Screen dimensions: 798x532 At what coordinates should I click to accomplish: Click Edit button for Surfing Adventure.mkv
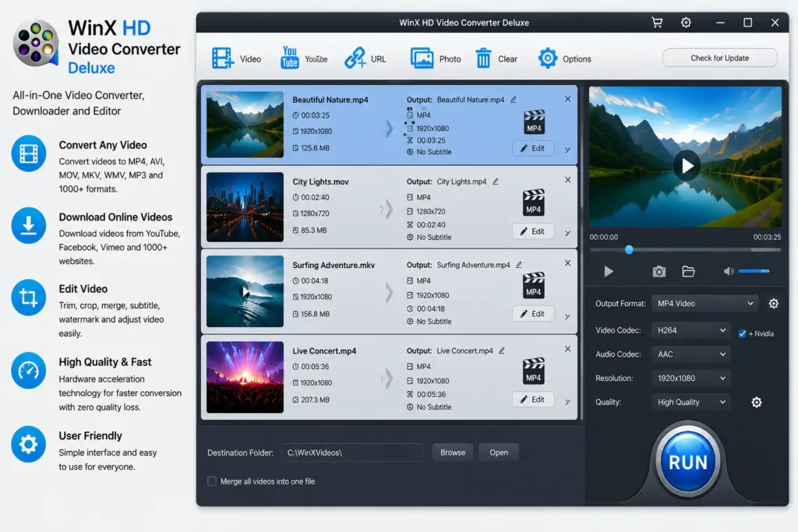532,314
